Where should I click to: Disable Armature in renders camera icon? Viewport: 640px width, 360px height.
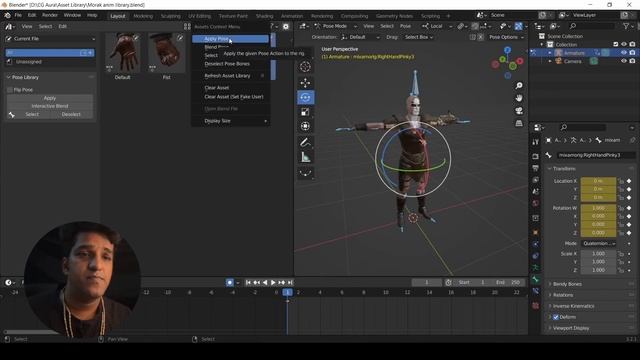(632, 53)
